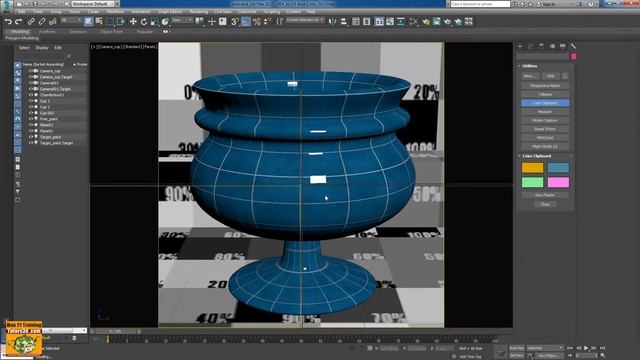Image resolution: width=640 pixels, height=360 pixels.
Task: Click the Select and Place tool
Action: pyautogui.click(x=165, y=22)
